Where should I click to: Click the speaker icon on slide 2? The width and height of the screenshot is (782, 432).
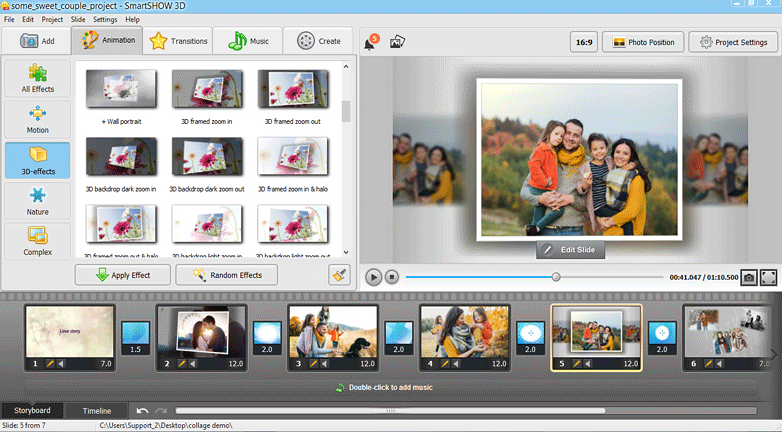point(195,364)
